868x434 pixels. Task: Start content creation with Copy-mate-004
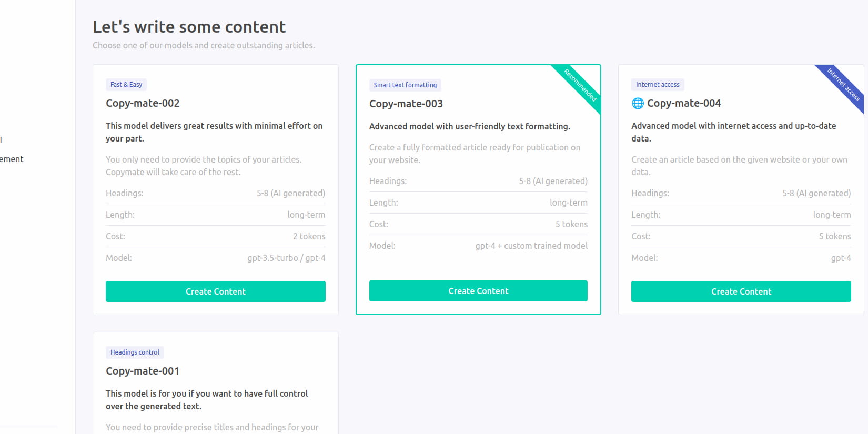point(741,291)
